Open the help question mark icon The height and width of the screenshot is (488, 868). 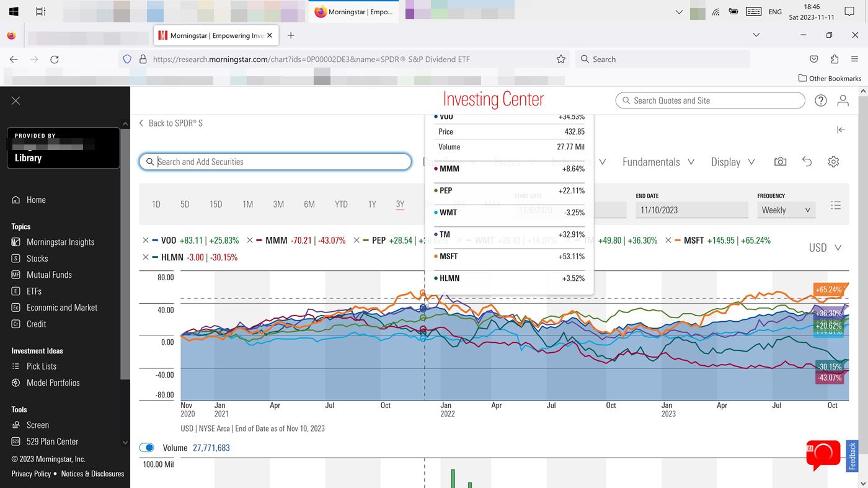pyautogui.click(x=821, y=100)
